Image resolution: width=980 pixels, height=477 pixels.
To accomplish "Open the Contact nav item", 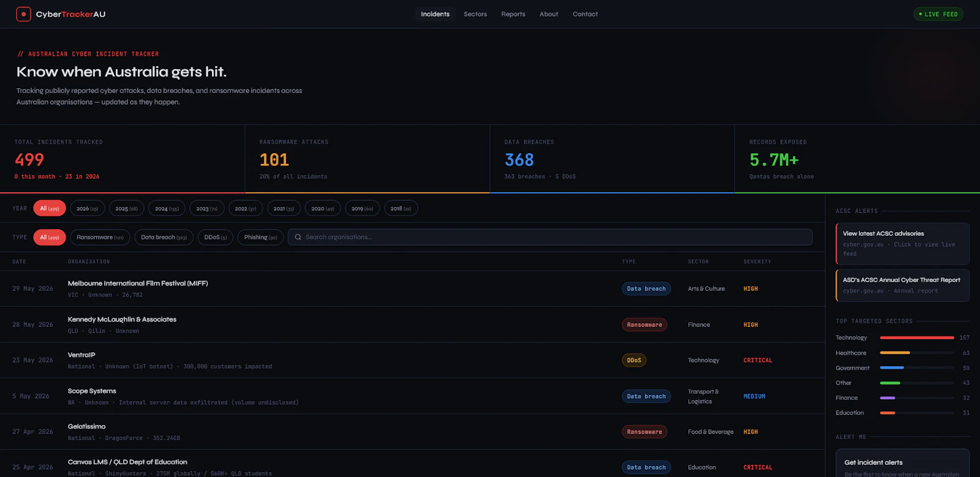I will [585, 14].
